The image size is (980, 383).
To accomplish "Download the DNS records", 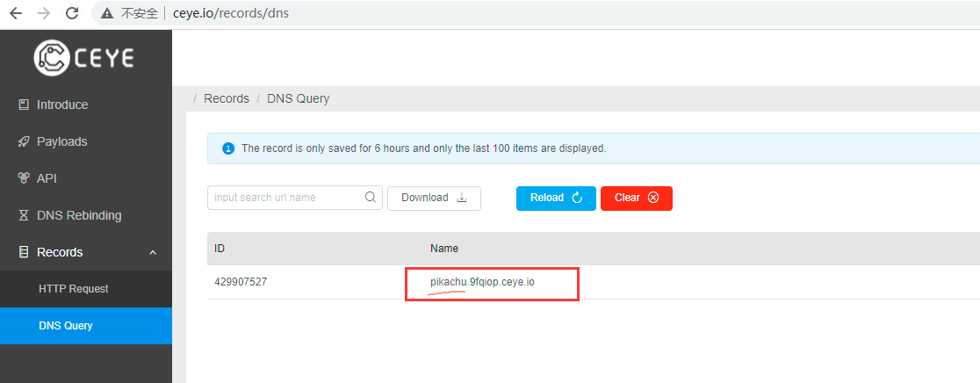I will pyautogui.click(x=434, y=198).
